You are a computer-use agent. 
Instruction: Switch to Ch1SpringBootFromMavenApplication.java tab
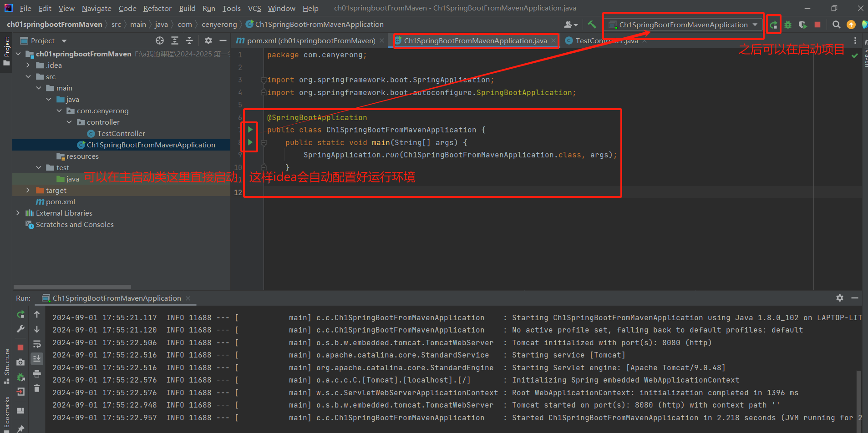coord(475,40)
